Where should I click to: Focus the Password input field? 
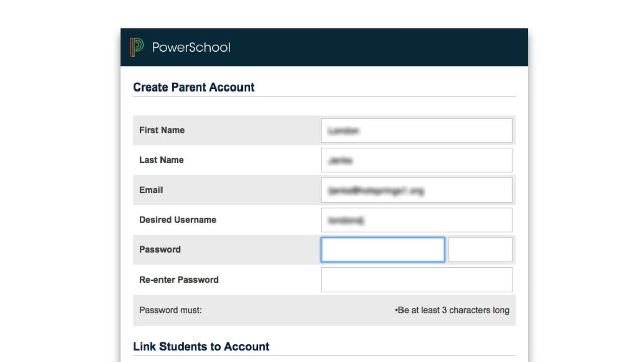pyautogui.click(x=383, y=250)
